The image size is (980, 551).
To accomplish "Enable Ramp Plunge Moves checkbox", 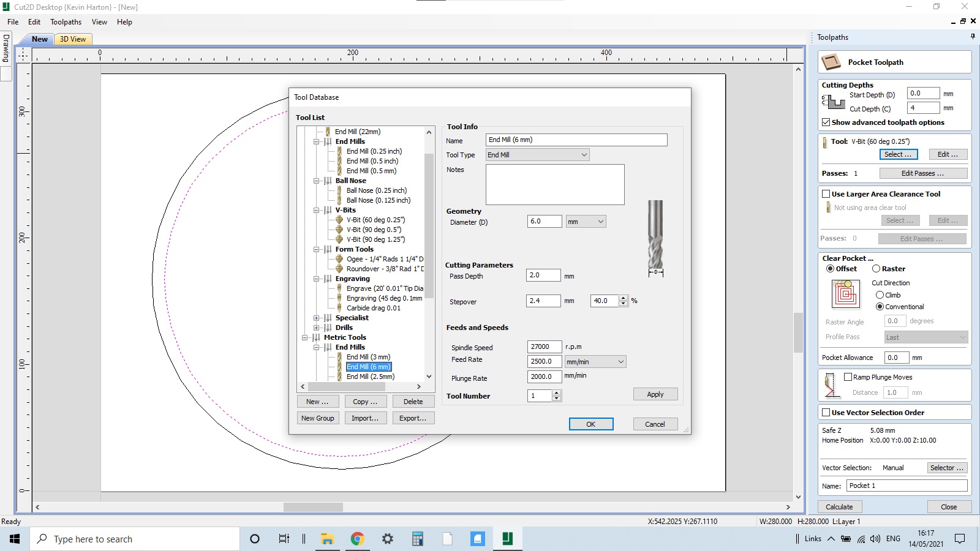I will click(848, 377).
